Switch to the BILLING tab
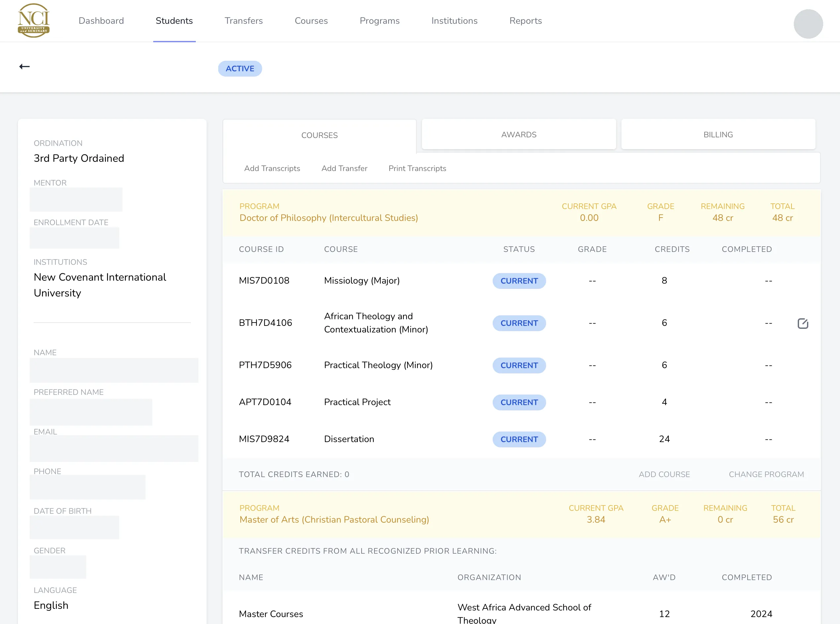840x624 pixels. [718, 134]
